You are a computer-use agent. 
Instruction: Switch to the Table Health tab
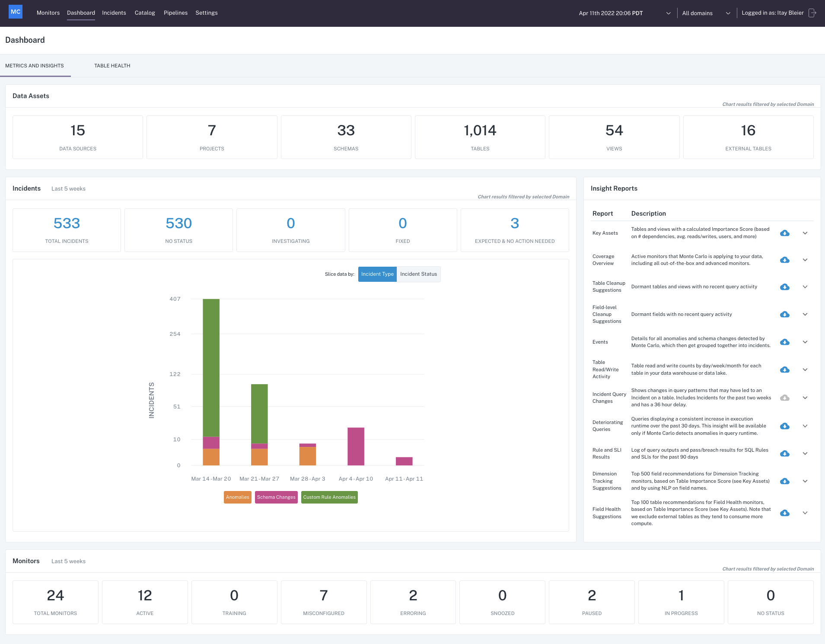[112, 66]
